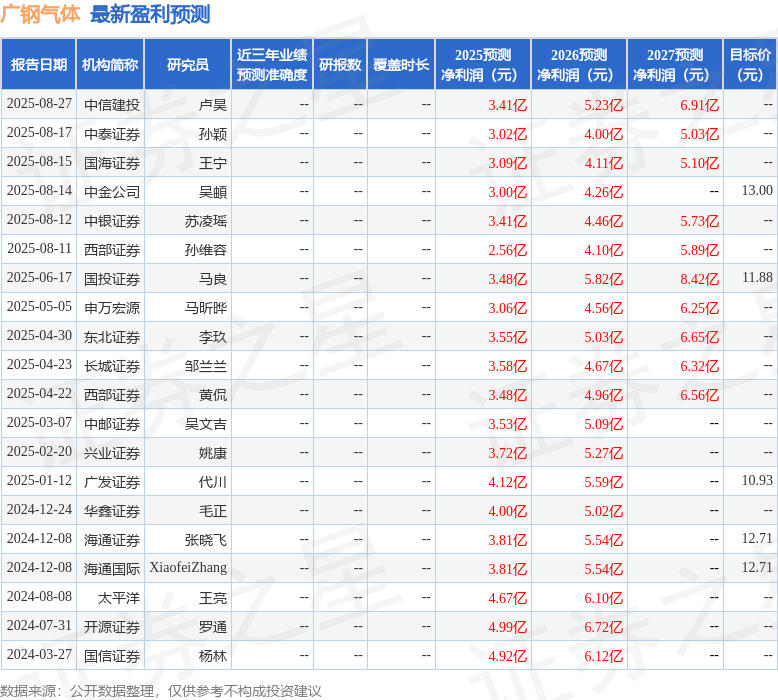Viewport: 778px width, 700px height.
Task: Click researcher name XiaofeiZhang
Action: click(x=188, y=568)
